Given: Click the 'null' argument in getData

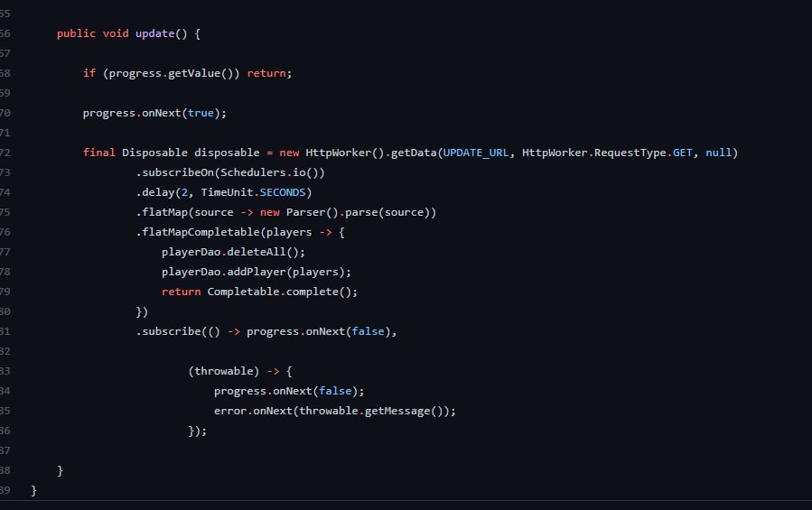Looking at the screenshot, I should 718,153.
